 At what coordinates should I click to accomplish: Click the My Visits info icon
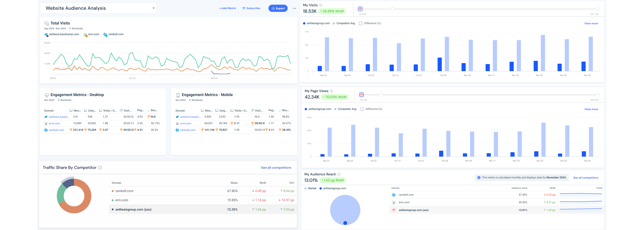coord(321,5)
